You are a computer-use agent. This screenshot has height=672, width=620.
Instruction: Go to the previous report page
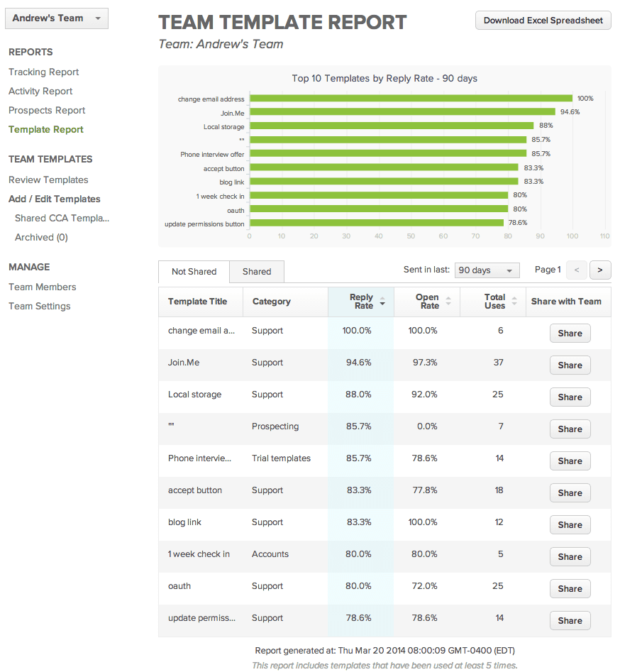pyautogui.click(x=577, y=270)
